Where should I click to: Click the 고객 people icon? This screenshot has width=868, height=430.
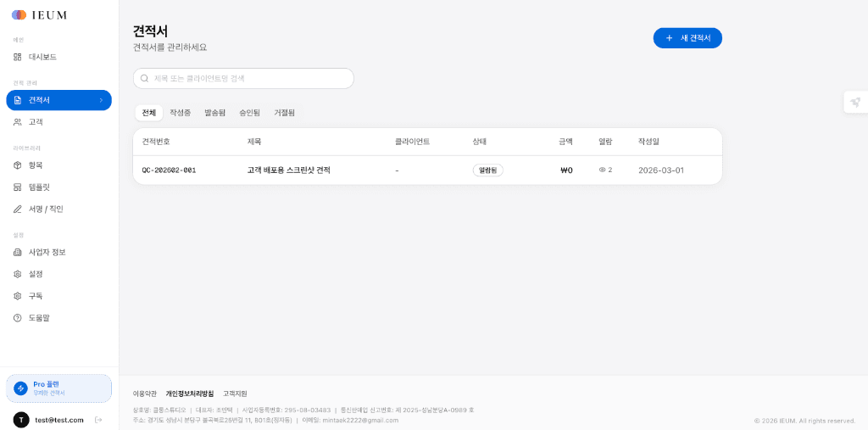pyautogui.click(x=18, y=122)
